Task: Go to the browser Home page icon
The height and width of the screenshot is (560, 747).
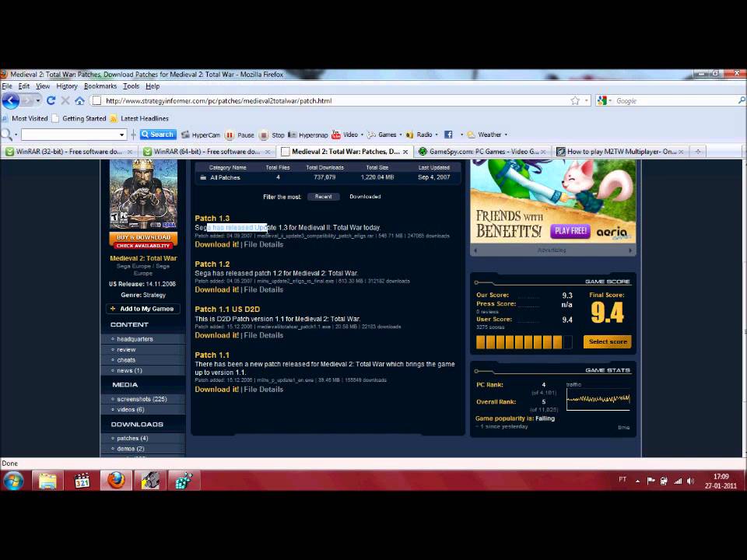Action: pos(79,100)
